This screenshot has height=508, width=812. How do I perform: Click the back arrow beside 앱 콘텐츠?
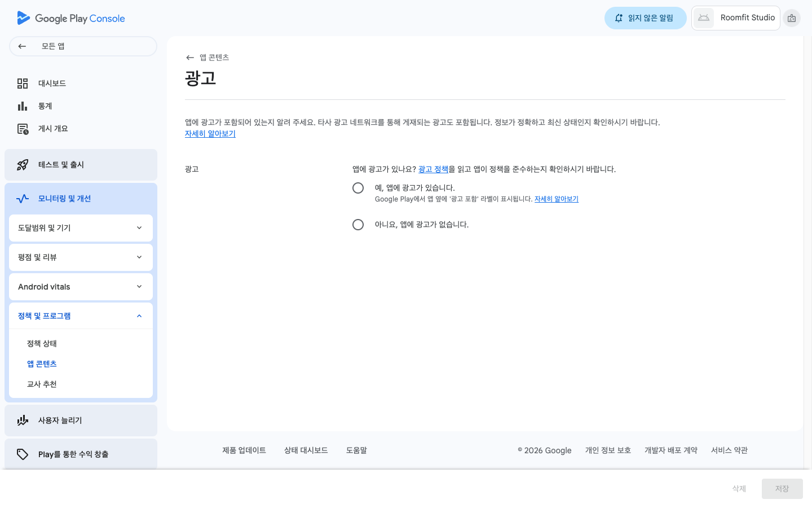coord(190,58)
